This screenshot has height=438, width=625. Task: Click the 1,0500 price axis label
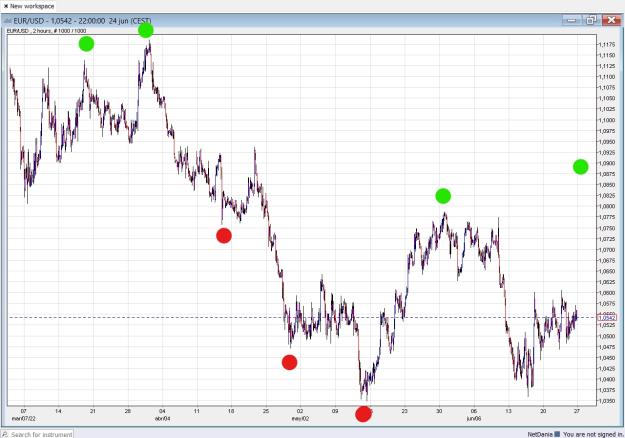[x=606, y=336]
